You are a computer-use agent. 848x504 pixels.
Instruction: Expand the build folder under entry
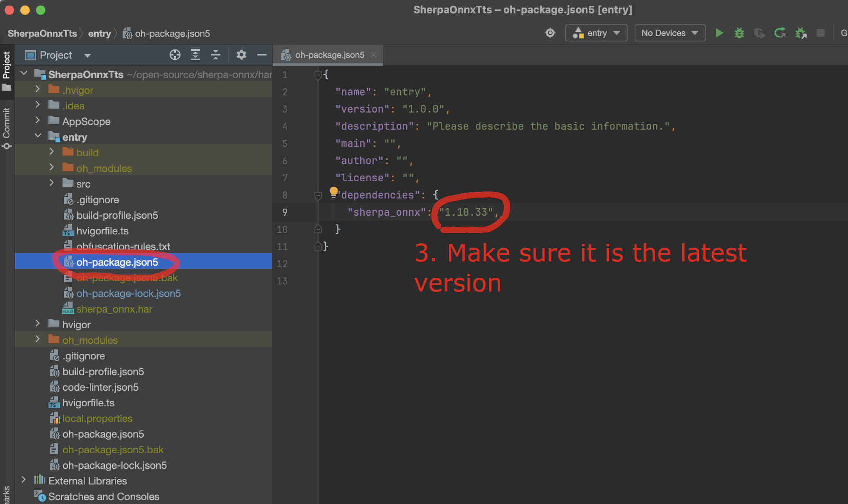(52, 152)
